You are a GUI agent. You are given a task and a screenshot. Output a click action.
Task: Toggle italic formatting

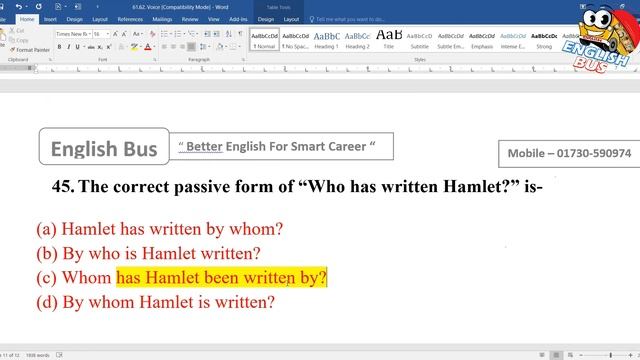click(69, 47)
